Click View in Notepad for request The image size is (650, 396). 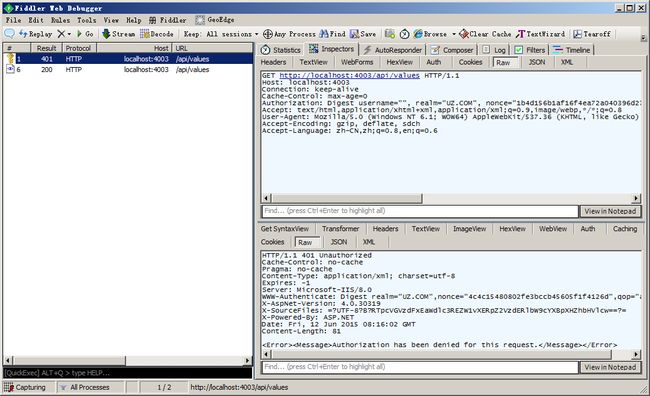coord(610,211)
